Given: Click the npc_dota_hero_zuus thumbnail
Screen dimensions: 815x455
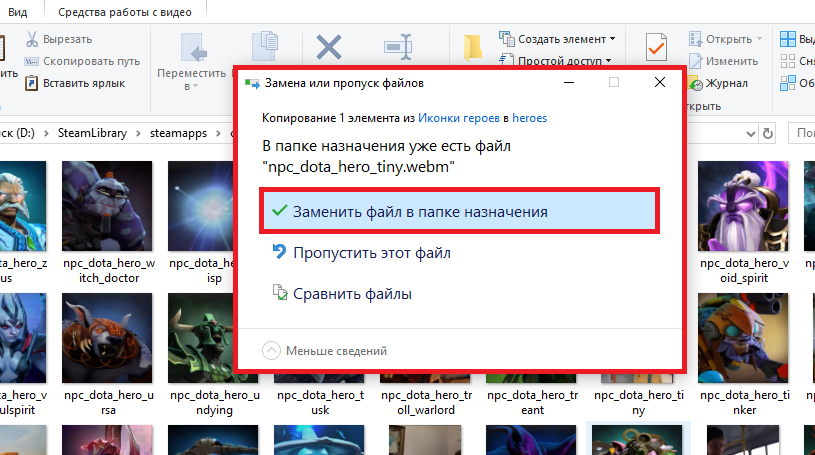Looking at the screenshot, I should 23,206.
